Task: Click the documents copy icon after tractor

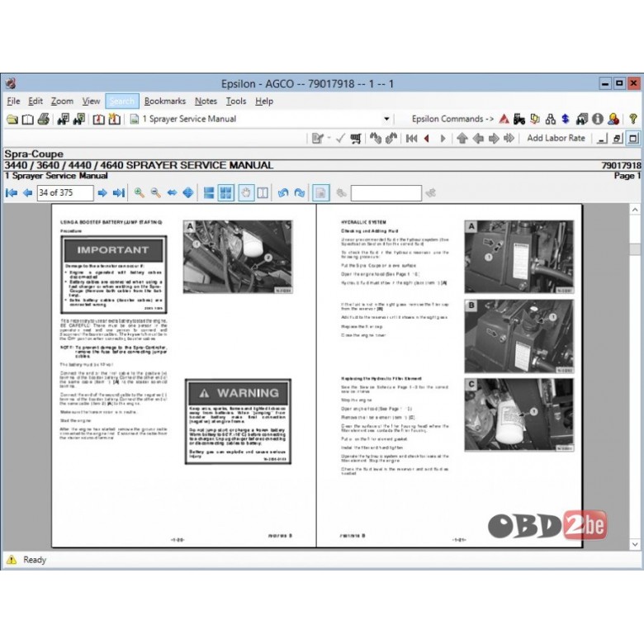Action: pos(535,119)
